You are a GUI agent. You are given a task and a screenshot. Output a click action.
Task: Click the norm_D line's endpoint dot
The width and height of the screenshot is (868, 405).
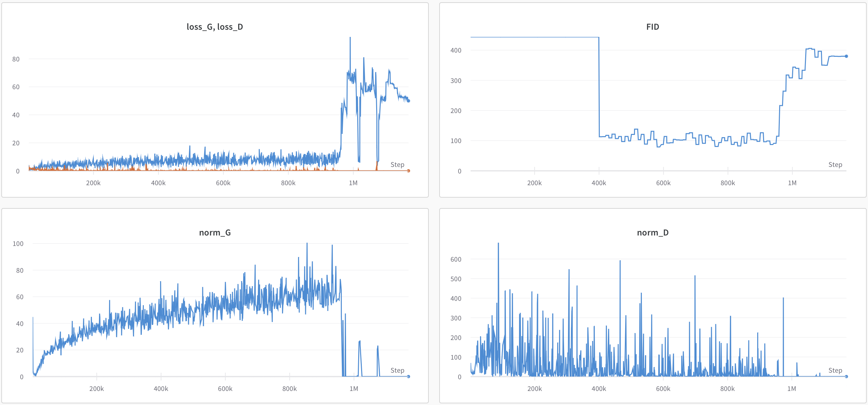846,376
